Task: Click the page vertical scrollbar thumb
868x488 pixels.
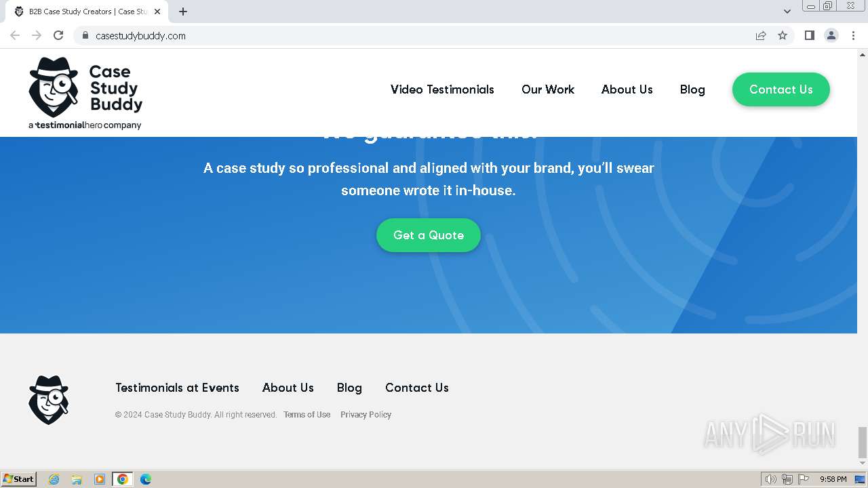Action: pyautogui.click(x=863, y=443)
